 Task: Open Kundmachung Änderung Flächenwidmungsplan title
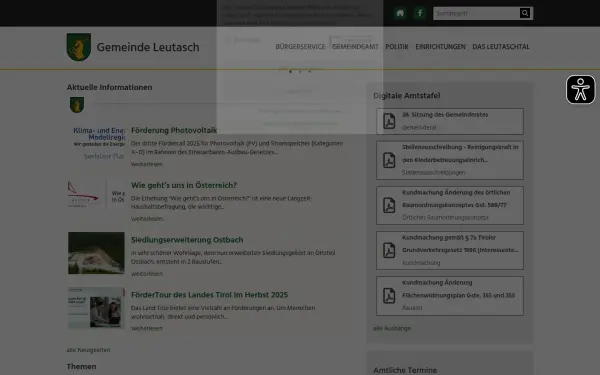click(458, 289)
